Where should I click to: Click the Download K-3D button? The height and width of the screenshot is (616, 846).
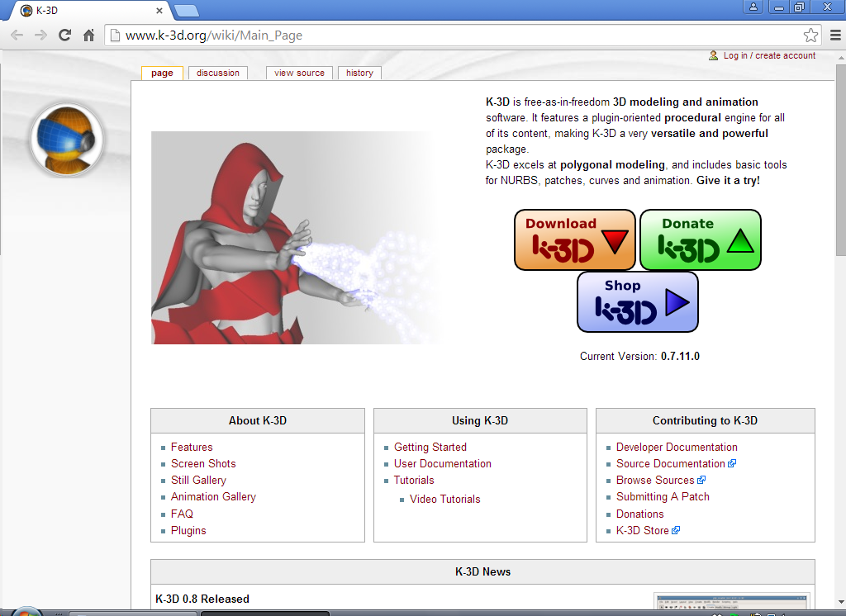coord(575,240)
